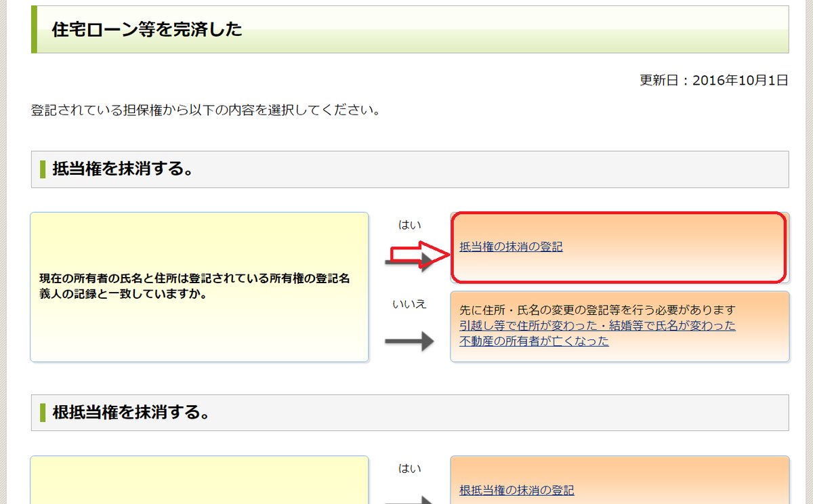
Task: Click the 登記されている担保権から instruction text
Action: (x=205, y=110)
